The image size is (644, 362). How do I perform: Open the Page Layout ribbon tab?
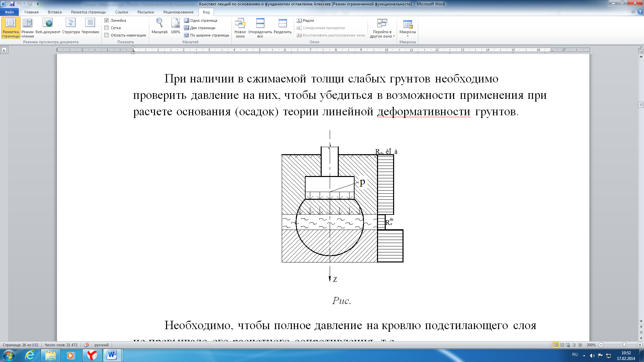click(88, 12)
